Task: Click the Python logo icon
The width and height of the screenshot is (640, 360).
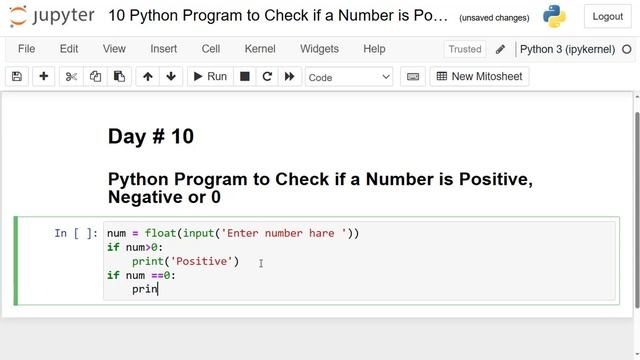Action: pyautogui.click(x=554, y=16)
